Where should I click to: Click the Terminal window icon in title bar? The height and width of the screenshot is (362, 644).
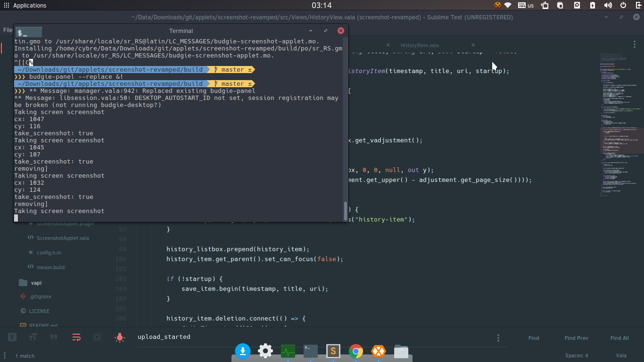(29, 32)
